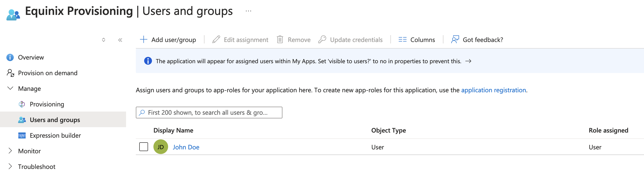Click the trash can Remove icon

tap(280, 40)
